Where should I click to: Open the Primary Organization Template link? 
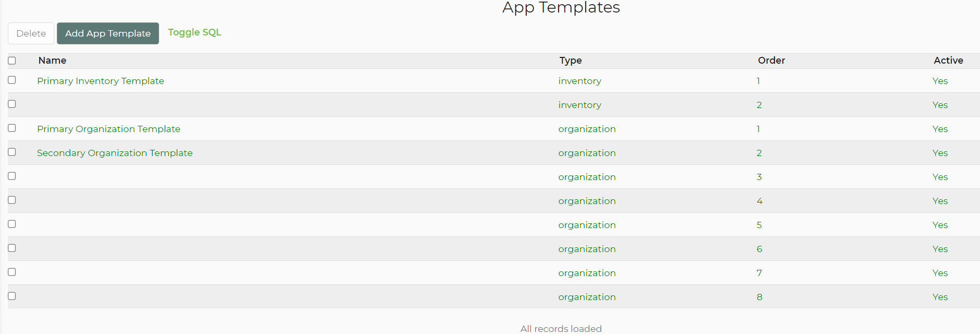(x=108, y=129)
